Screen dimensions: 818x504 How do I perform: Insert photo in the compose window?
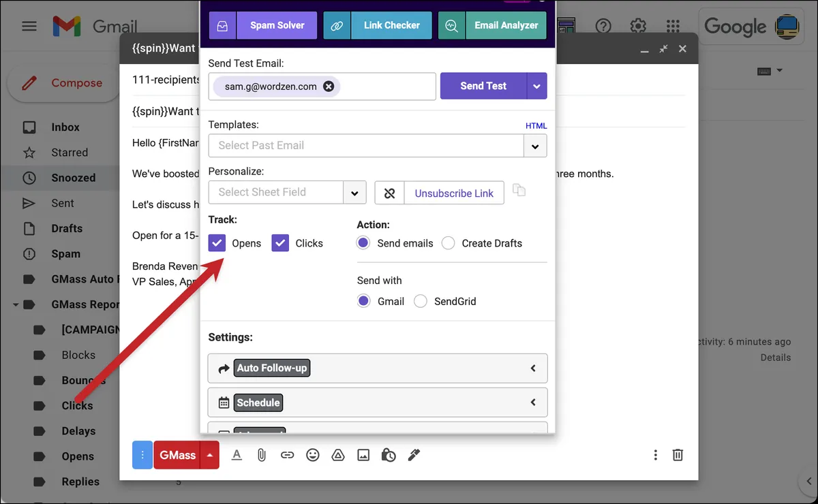(363, 455)
